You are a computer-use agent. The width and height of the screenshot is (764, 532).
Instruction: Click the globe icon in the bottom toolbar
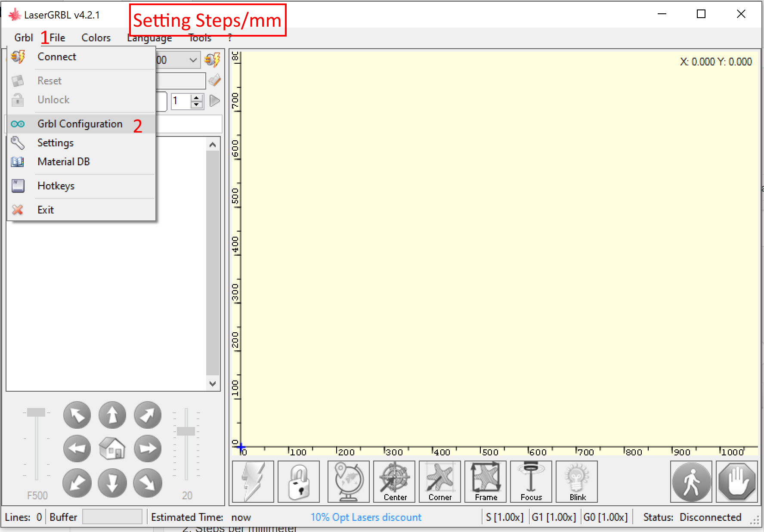point(348,481)
